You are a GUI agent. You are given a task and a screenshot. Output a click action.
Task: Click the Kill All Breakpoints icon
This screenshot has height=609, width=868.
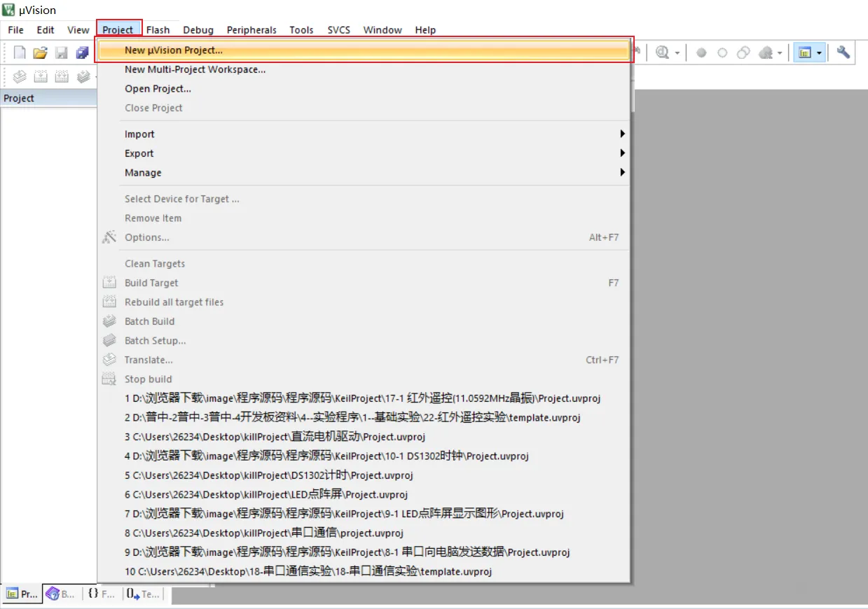click(x=766, y=52)
